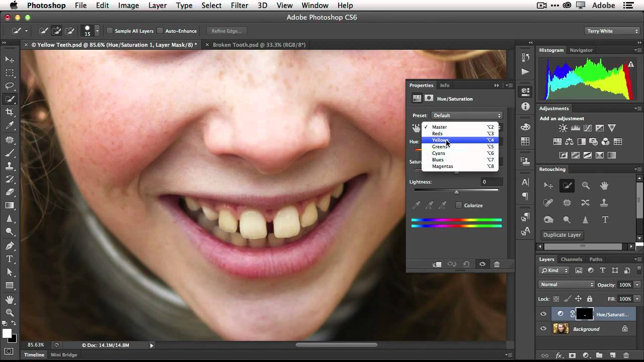Click the Lightness slider handle

[457, 192]
